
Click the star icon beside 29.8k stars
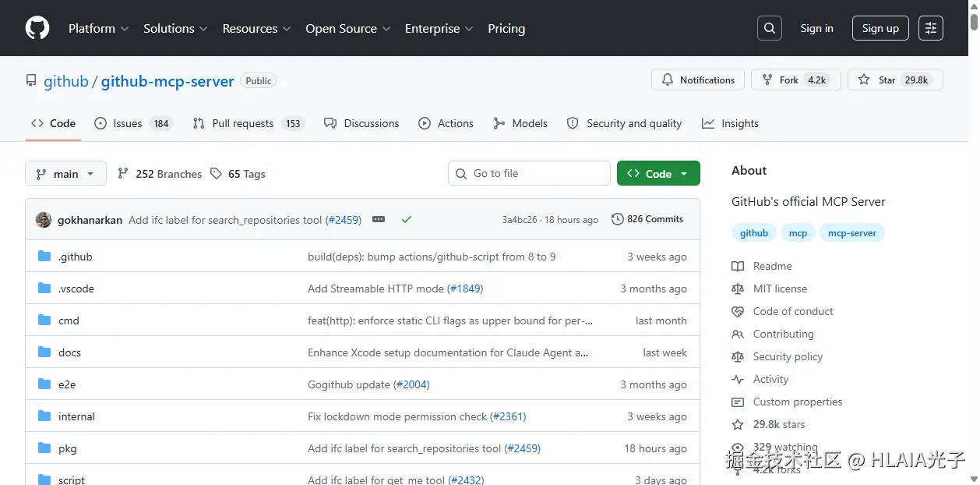(x=738, y=424)
